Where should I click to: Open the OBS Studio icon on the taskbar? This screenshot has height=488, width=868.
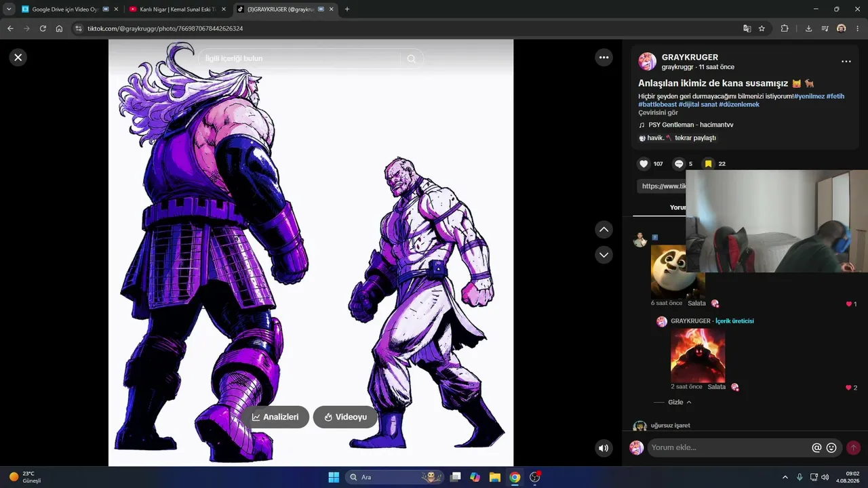point(535,477)
